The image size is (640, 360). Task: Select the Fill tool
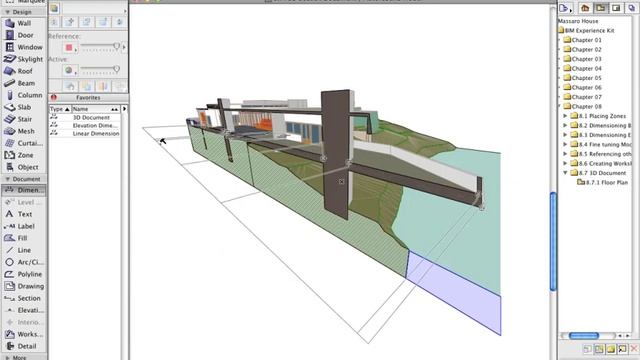click(24, 238)
